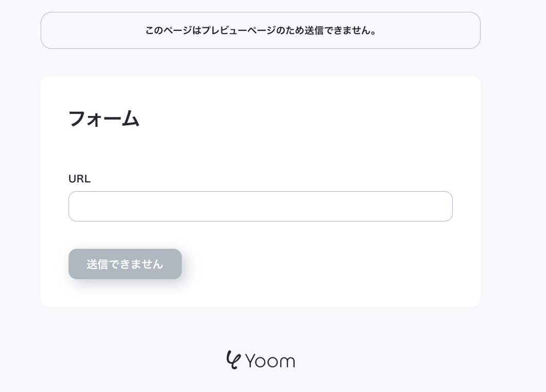Open the Yoom footer logo link
Screen dimensions: 546x392
click(261, 360)
